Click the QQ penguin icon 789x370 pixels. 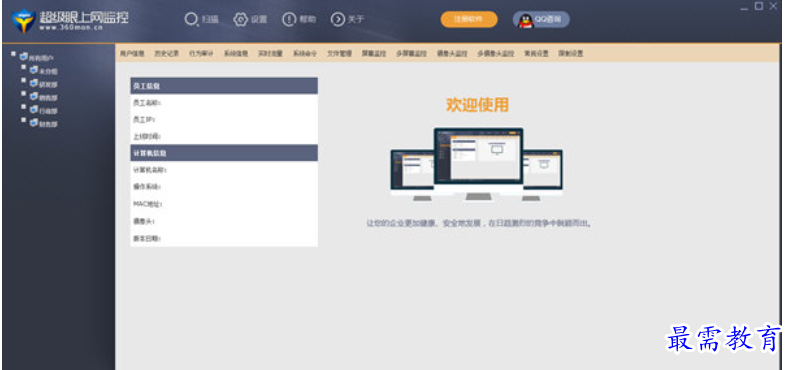pyautogui.click(x=525, y=20)
